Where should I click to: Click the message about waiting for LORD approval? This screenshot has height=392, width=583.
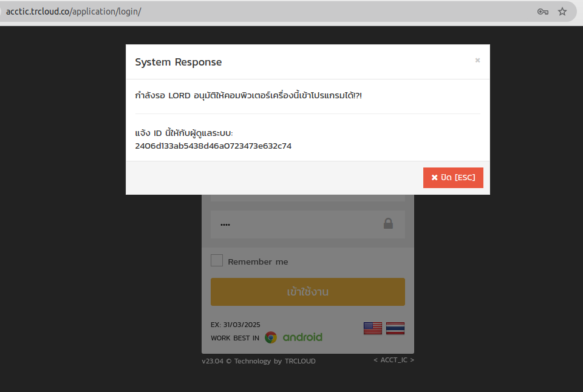click(248, 95)
